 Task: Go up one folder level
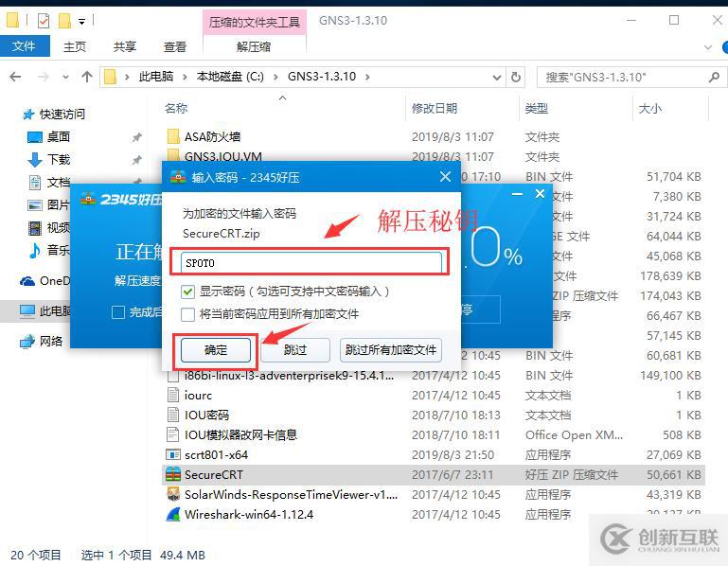pos(87,77)
